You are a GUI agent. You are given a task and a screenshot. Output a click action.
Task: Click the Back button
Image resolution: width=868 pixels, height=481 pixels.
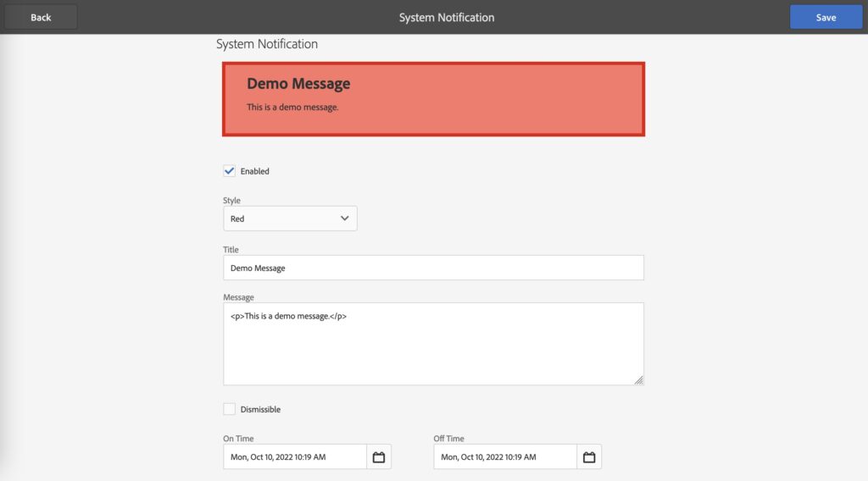coord(41,17)
